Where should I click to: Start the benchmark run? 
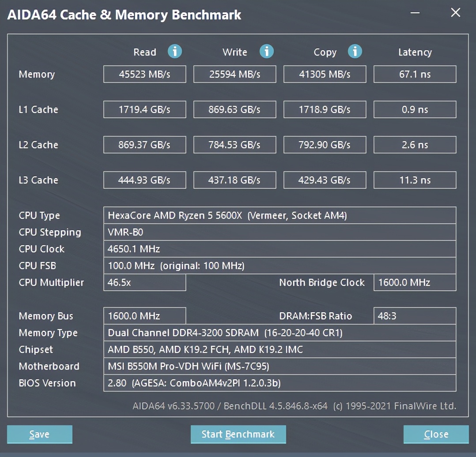point(238,434)
